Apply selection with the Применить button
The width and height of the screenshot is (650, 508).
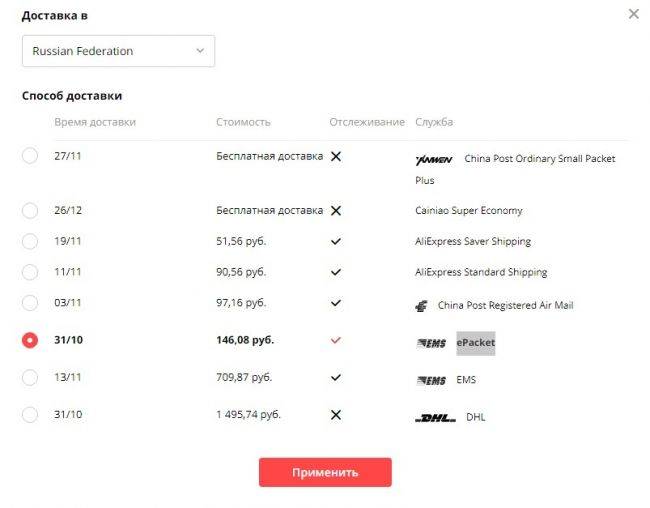325,472
